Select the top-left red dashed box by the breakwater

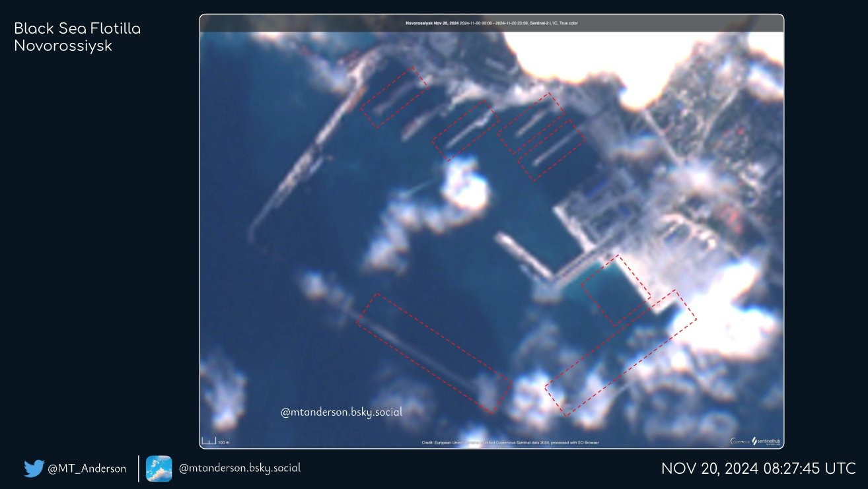coord(394,97)
